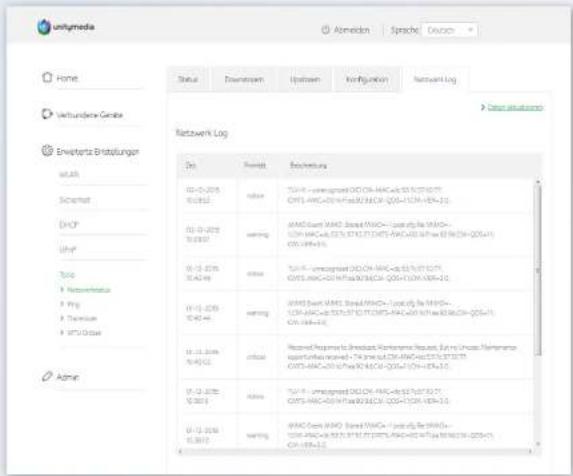Select Traceroute under Tools
This screenshot has width=573, height=476.
(x=82, y=319)
